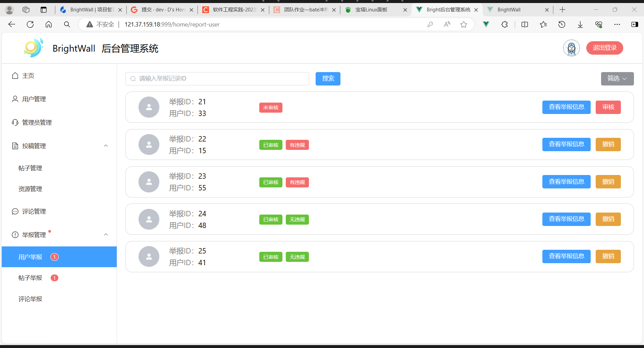Open a new browser tab

[x=562, y=10]
